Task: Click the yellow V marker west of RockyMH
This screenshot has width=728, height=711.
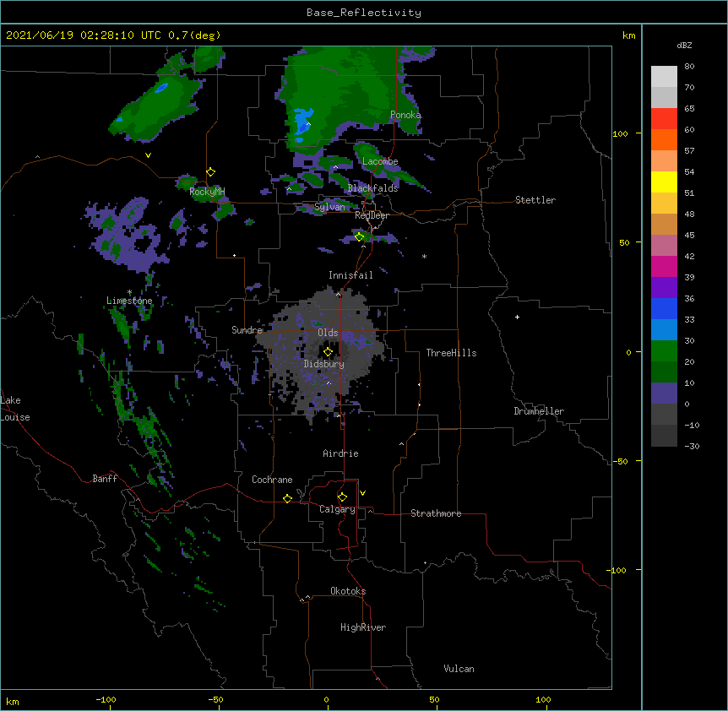Action: [148, 155]
